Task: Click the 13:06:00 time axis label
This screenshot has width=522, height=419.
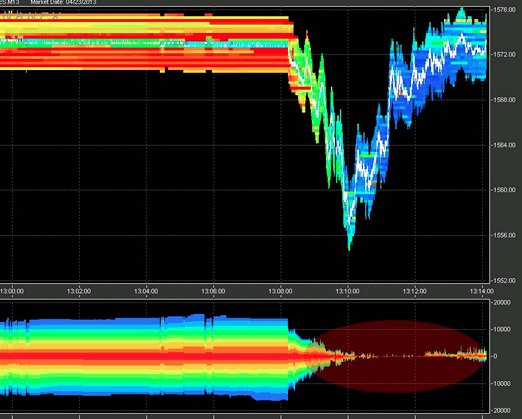Action: [213, 291]
